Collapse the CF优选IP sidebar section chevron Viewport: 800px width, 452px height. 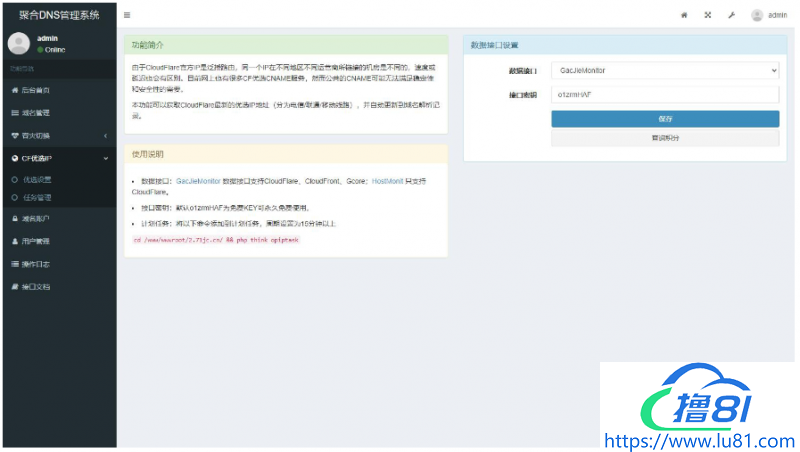[106, 158]
